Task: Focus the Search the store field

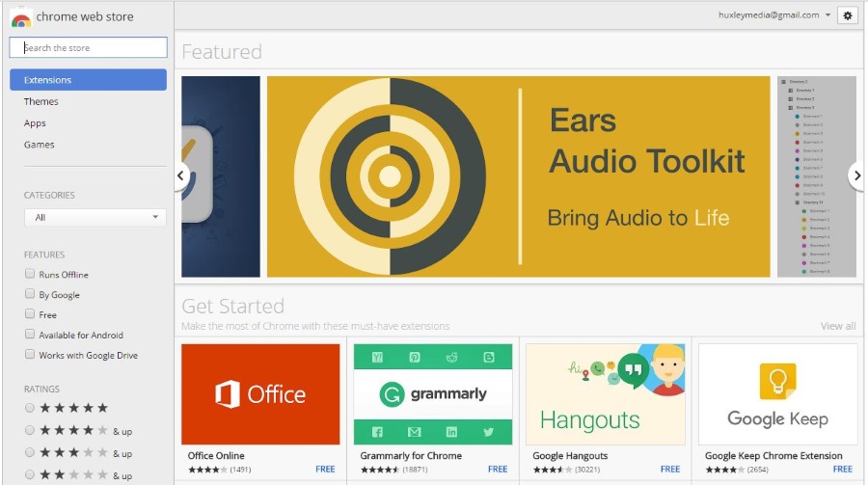Action: click(x=88, y=47)
